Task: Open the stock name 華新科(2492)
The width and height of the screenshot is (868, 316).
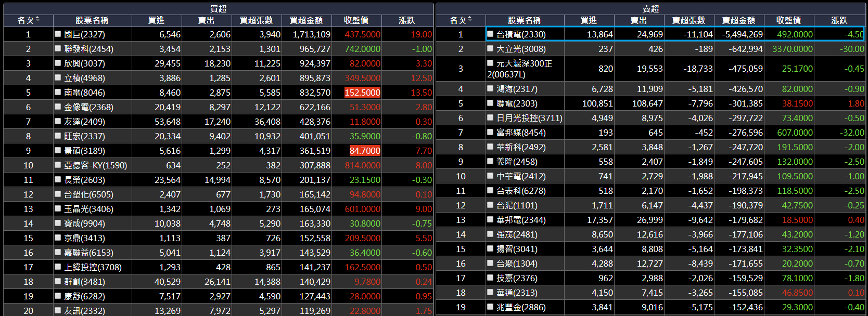Action: [x=521, y=147]
